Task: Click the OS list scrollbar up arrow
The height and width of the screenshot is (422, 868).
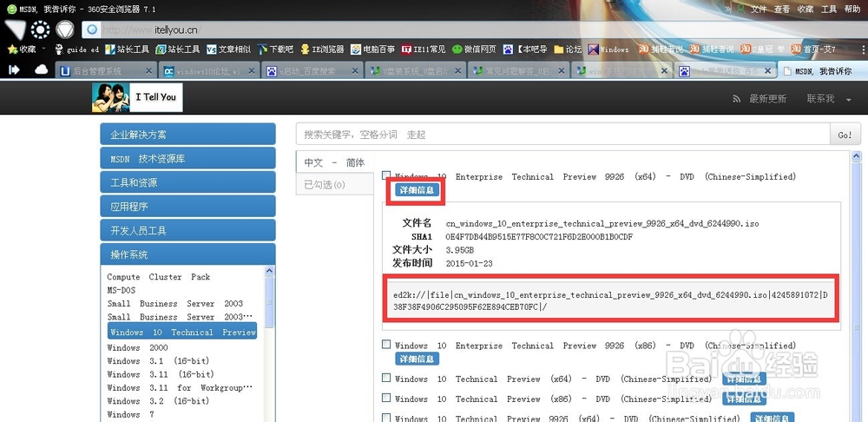Action: pos(270,271)
